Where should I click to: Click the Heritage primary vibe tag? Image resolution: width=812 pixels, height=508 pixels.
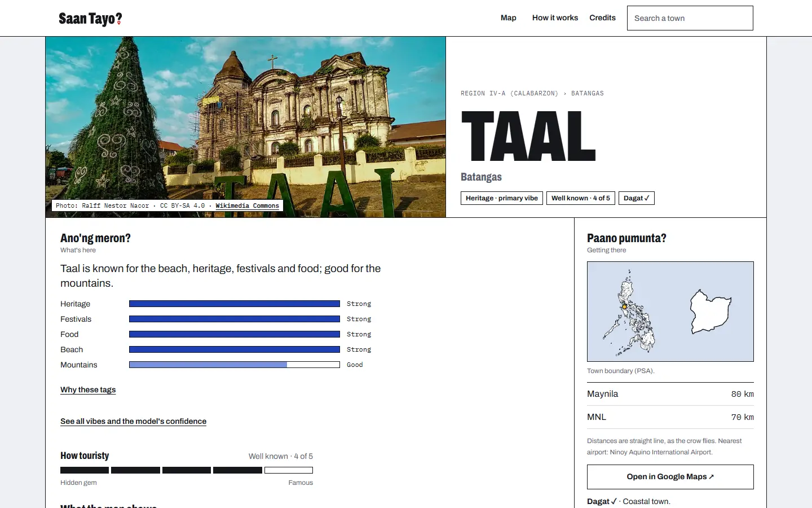coord(502,198)
